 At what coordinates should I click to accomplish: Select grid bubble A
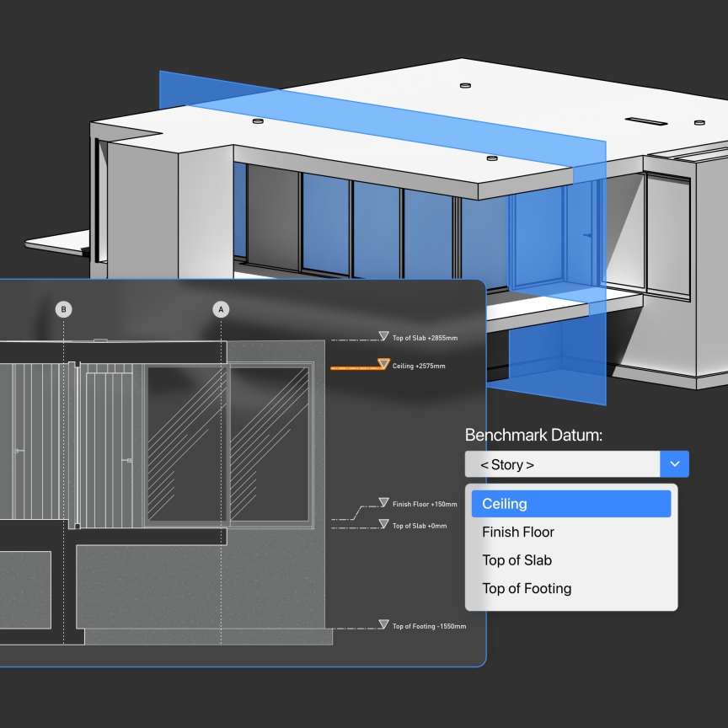point(221,309)
